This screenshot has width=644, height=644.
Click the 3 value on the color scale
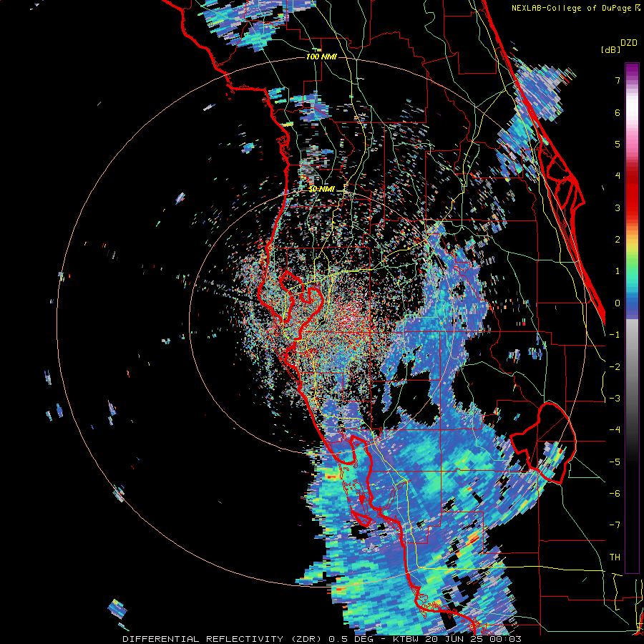pos(618,208)
